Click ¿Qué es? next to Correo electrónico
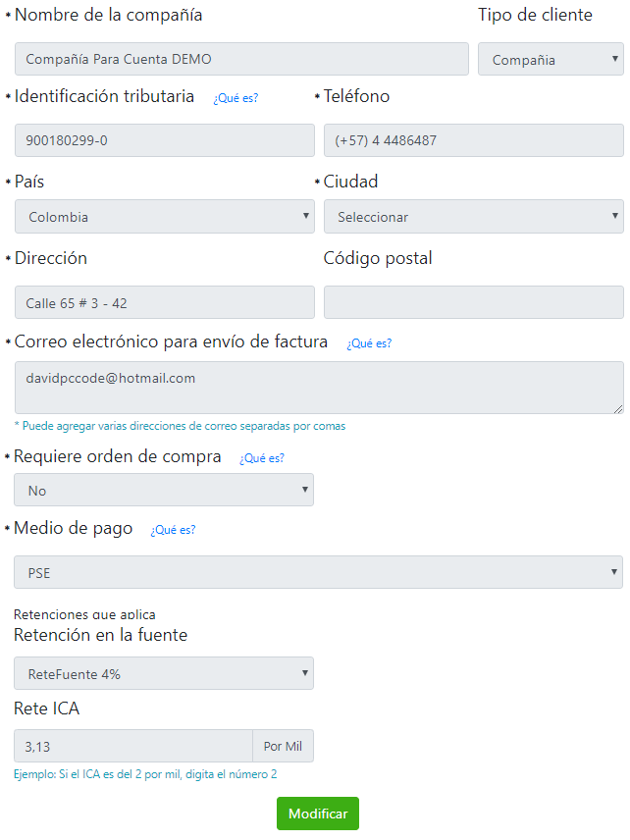 click(369, 343)
